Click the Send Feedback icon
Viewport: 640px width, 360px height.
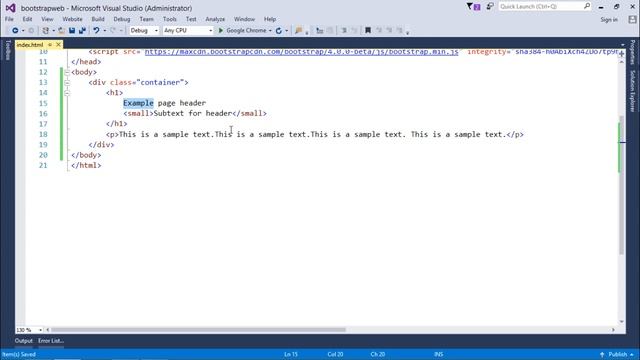(490, 7)
